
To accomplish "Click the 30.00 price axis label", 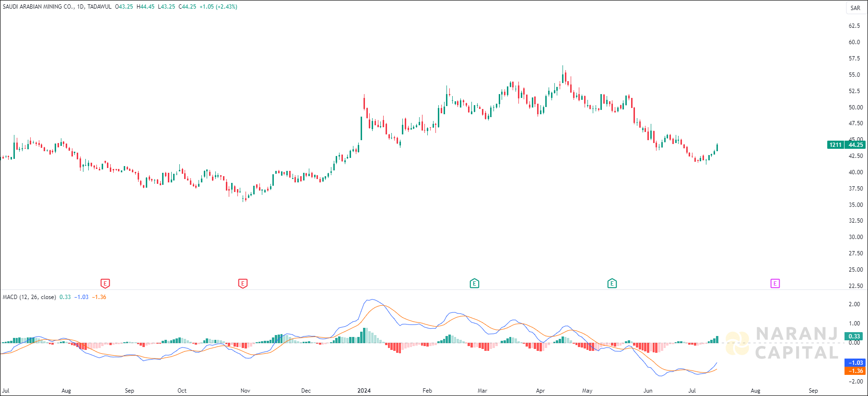I will click(856, 237).
